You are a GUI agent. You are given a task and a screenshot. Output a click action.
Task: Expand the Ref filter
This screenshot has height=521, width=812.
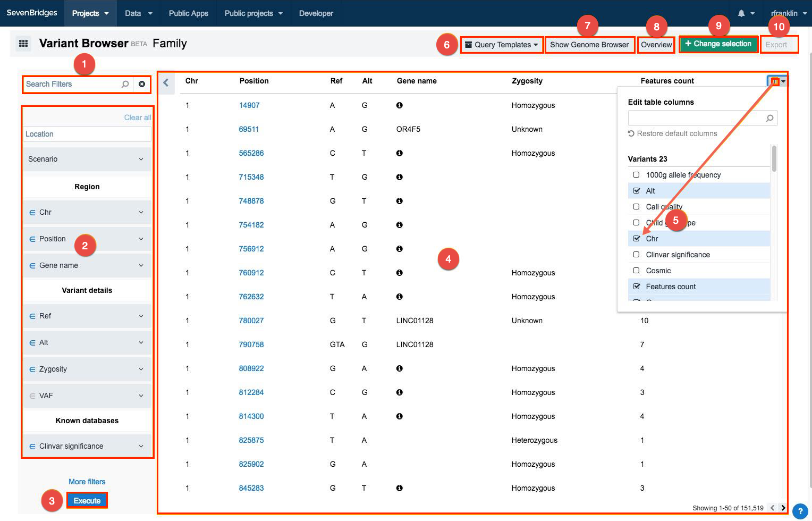[x=87, y=316]
